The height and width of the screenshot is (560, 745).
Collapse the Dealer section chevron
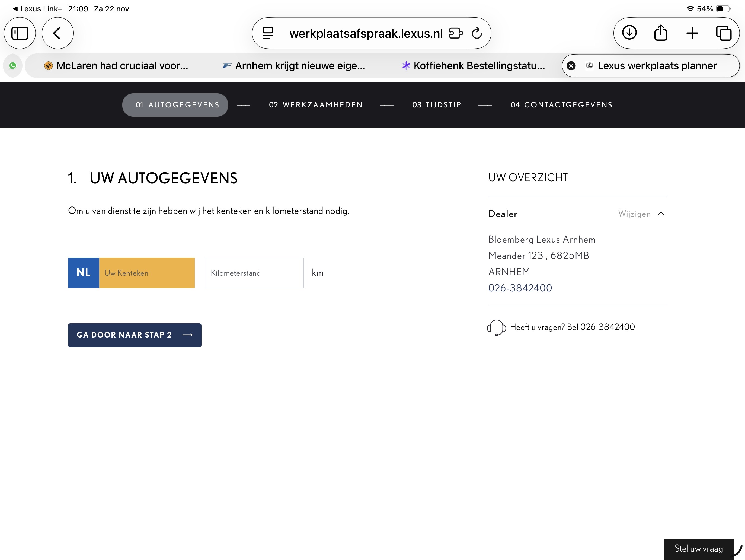(x=661, y=214)
